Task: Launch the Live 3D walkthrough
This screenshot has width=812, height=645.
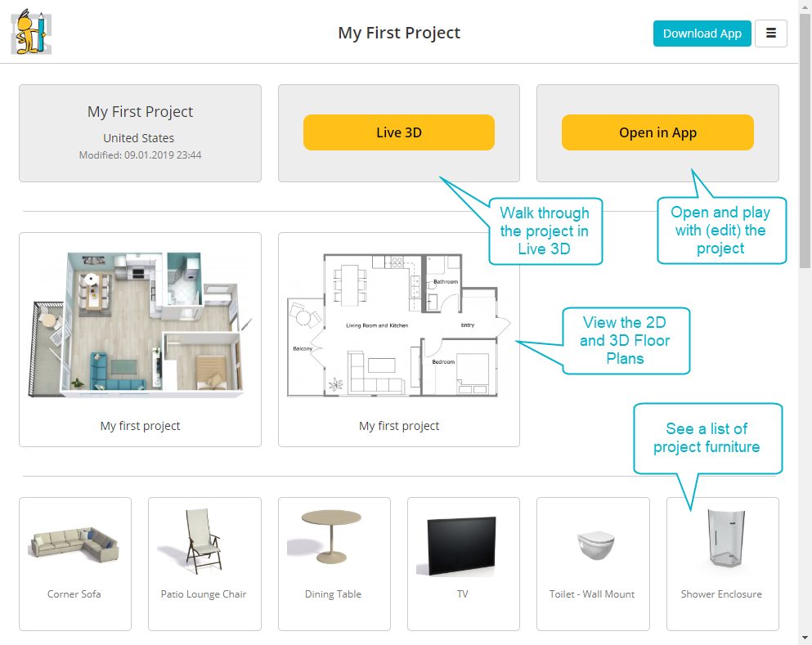Action: click(x=399, y=132)
